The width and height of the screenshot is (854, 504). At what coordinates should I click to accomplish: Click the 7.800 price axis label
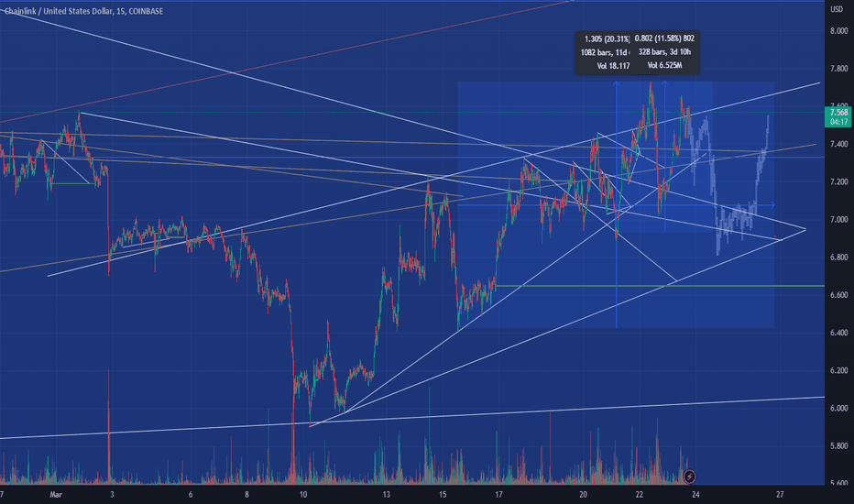(838, 69)
